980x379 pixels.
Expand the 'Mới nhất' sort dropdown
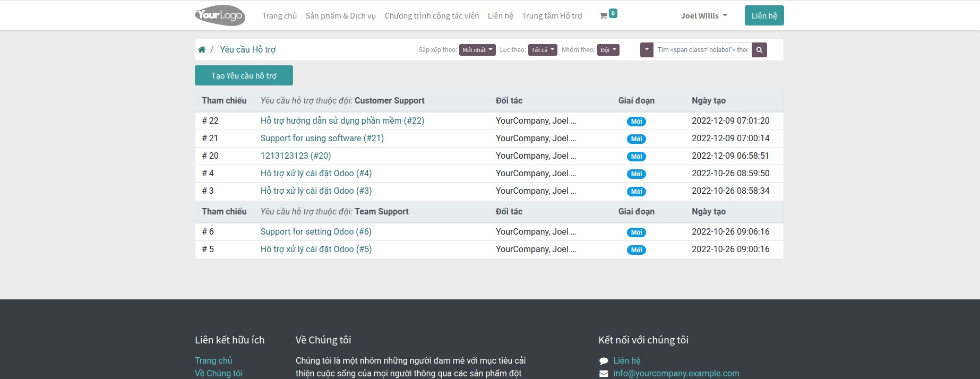(x=477, y=50)
